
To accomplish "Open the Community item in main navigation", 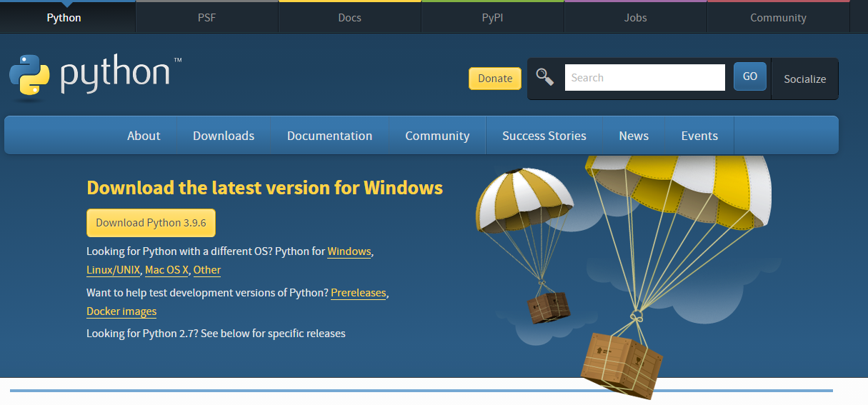I will click(437, 136).
